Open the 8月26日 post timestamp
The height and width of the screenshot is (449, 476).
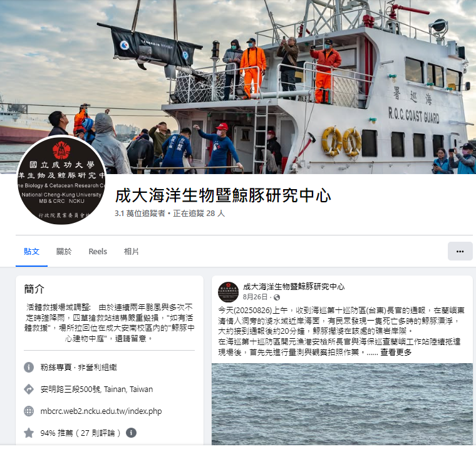click(255, 297)
